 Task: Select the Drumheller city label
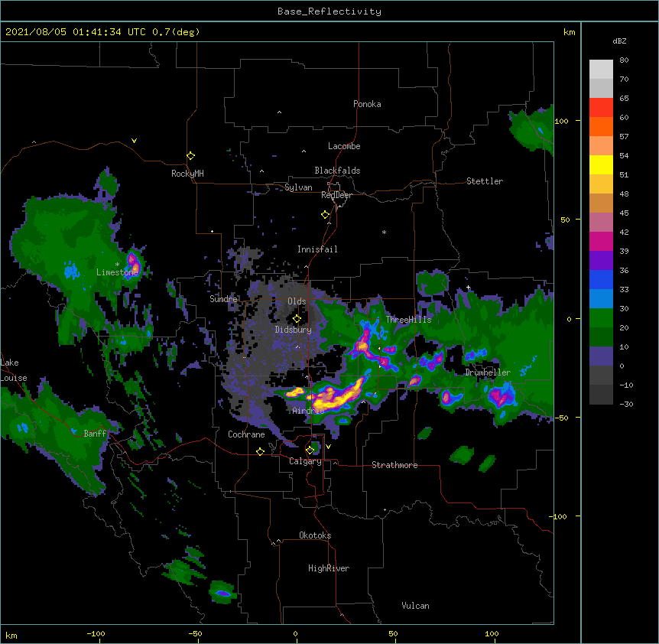tap(488, 372)
